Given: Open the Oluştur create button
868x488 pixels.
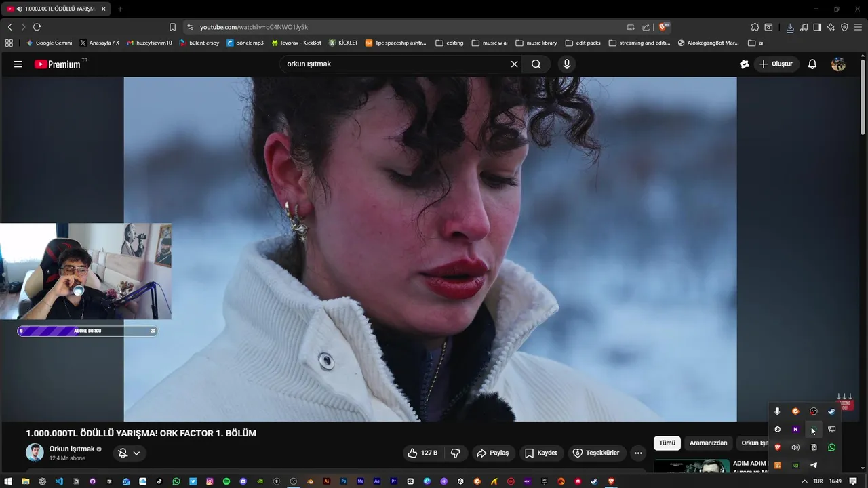Looking at the screenshot, I should click(x=776, y=64).
